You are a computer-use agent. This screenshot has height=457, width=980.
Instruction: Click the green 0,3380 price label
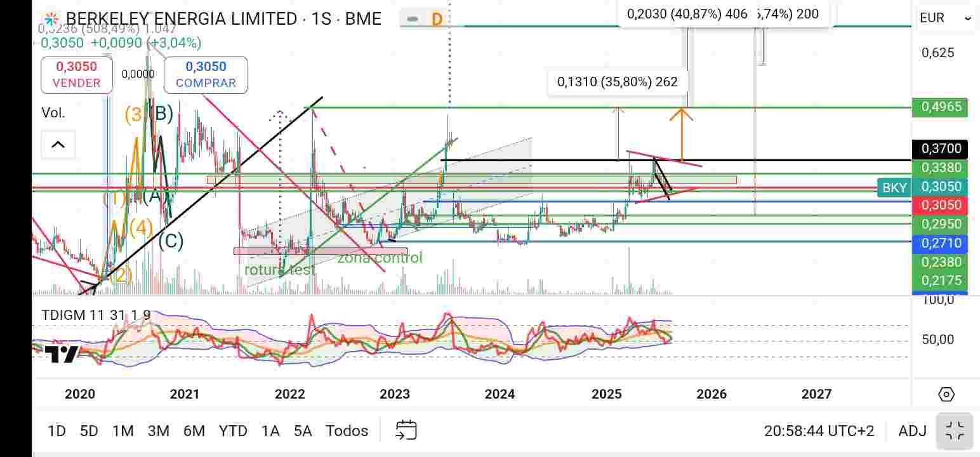pyautogui.click(x=940, y=168)
